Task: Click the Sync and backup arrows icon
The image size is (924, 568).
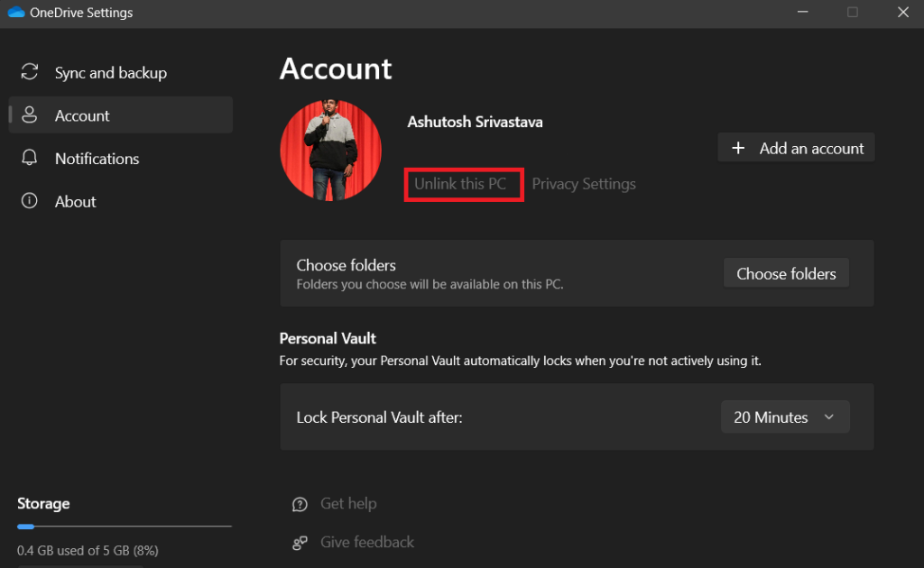Action: click(x=30, y=72)
